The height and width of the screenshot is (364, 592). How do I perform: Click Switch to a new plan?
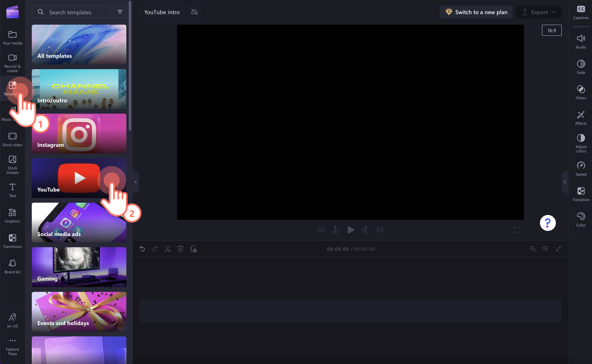(476, 12)
